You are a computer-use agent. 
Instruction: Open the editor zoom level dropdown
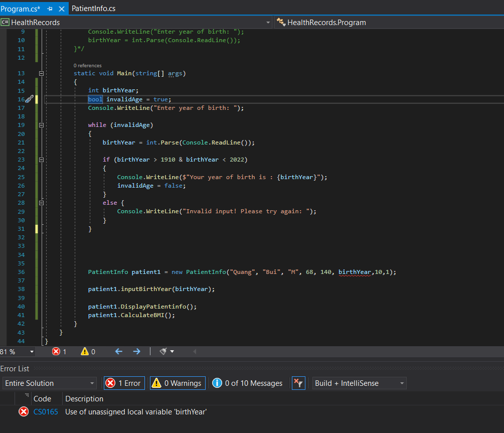(32, 352)
